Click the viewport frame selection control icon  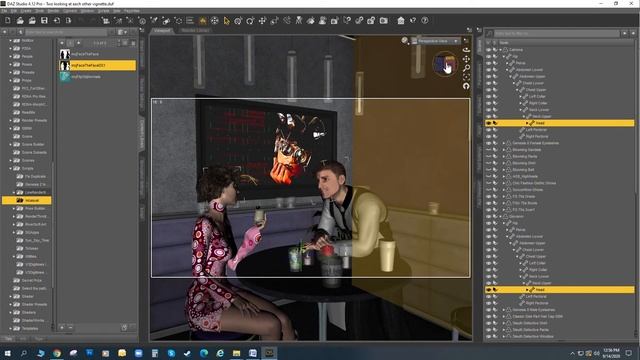[466, 77]
